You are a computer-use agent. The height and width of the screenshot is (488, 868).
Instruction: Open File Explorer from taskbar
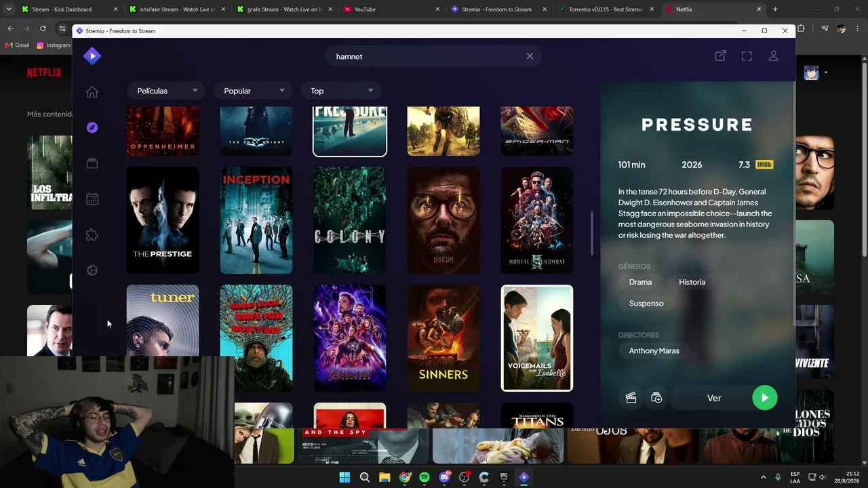384,477
